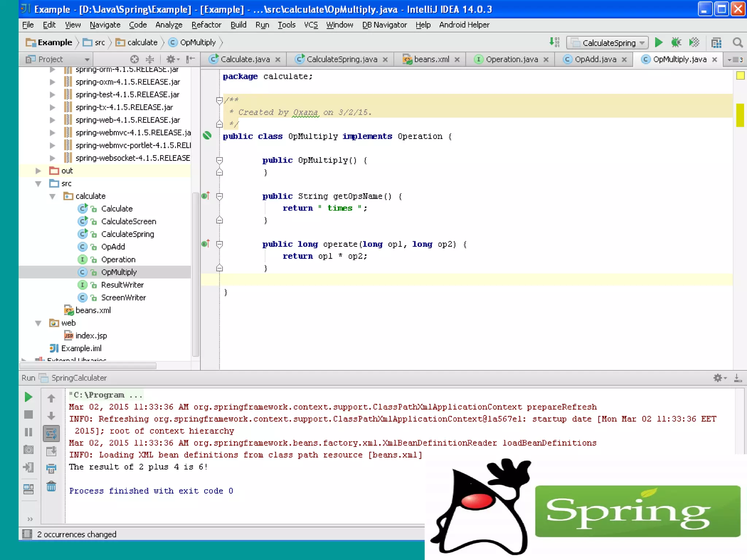Toggle tool window buttons in status bar
747x560 pixels.
[x=27, y=534]
